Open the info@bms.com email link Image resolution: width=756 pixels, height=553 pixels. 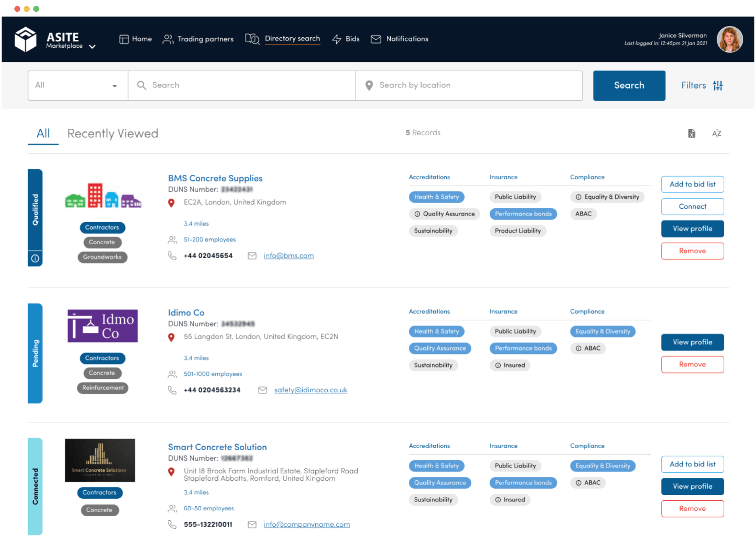coord(288,255)
